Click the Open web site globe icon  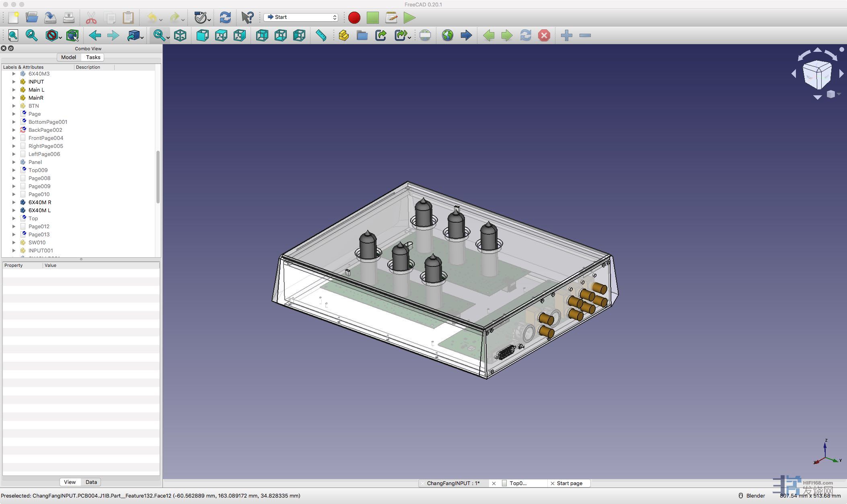(x=447, y=35)
